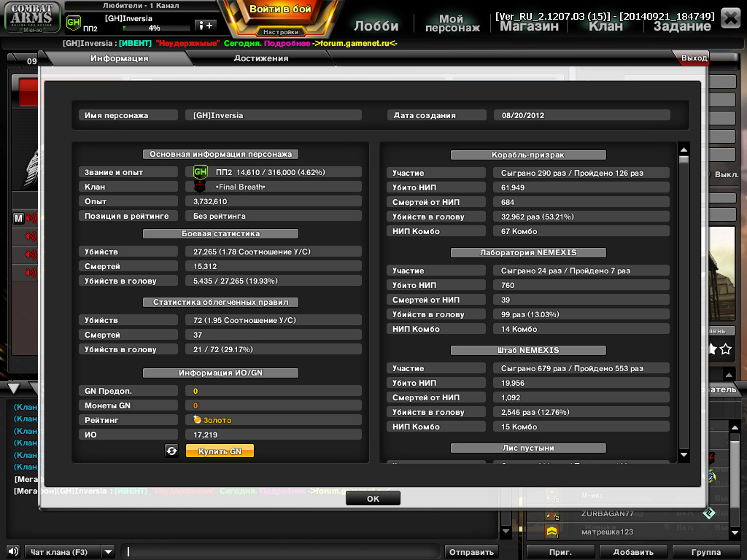Screen dimensions: 747x560
Task: Click the GH rank badge in profile info
Action: (x=200, y=172)
